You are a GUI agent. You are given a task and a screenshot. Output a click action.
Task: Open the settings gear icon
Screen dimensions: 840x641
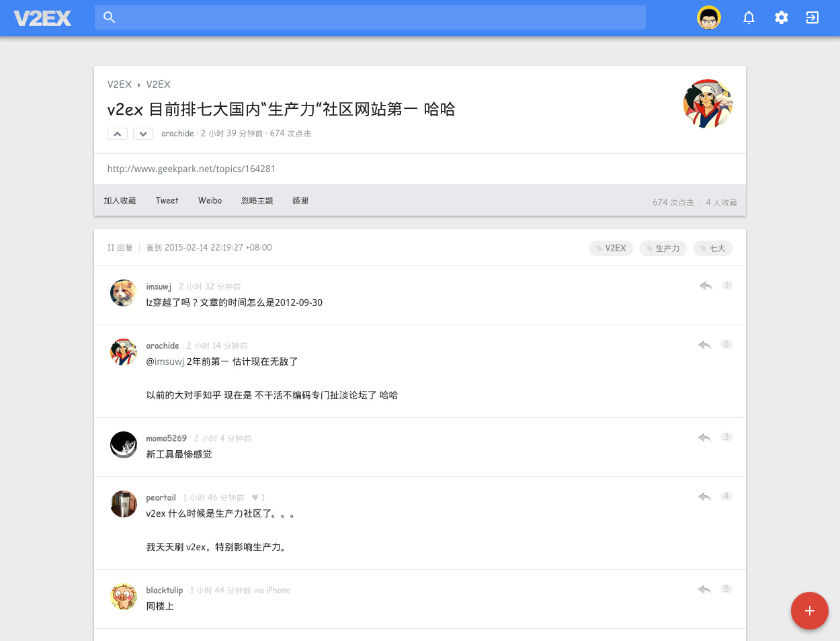click(781, 17)
